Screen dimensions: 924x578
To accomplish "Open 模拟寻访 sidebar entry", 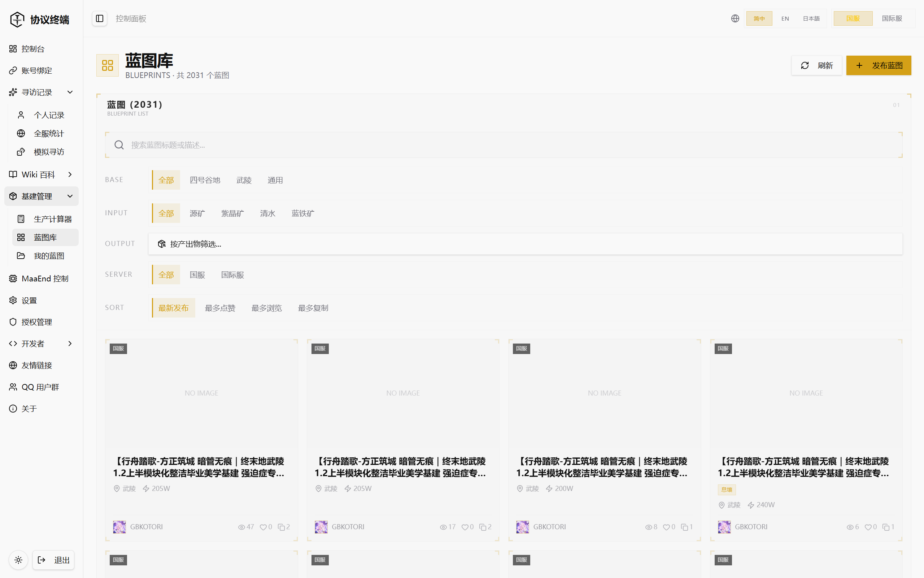I will pyautogui.click(x=45, y=152).
